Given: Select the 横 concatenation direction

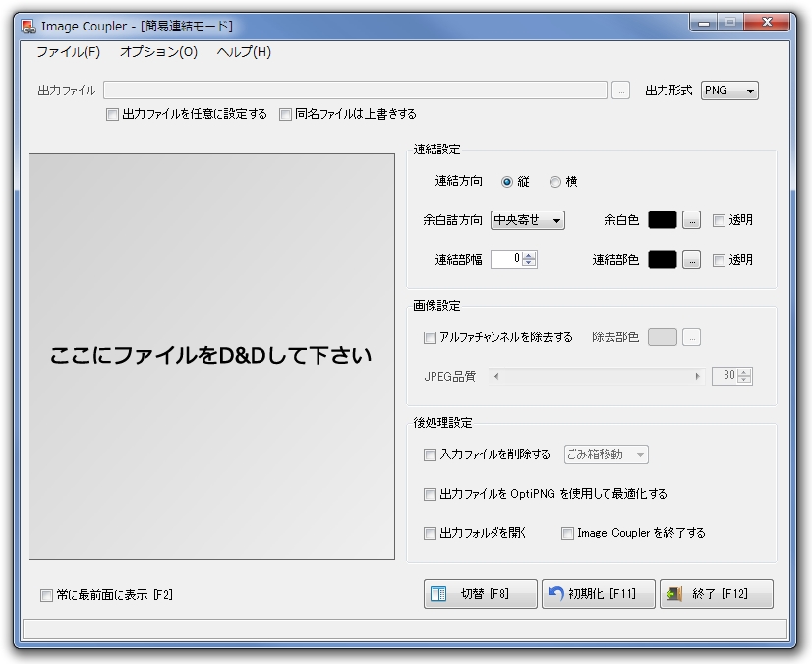Looking at the screenshot, I should 555,181.
